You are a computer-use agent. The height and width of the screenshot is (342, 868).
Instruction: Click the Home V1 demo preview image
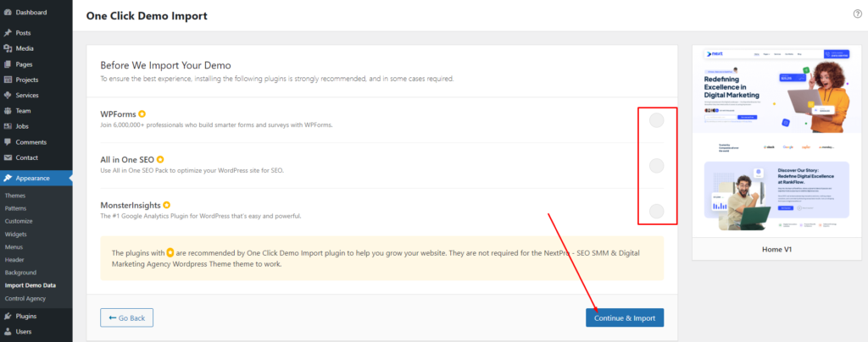(776, 141)
